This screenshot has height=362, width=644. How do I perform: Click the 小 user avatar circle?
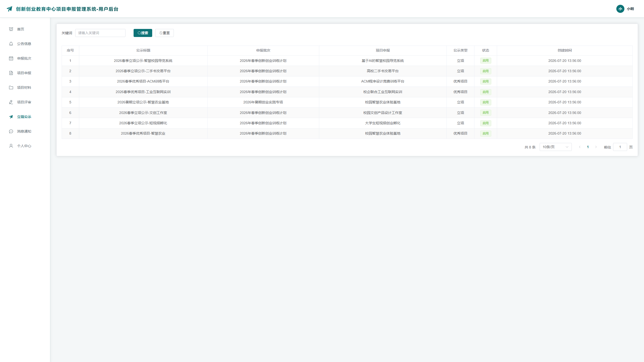(620, 9)
